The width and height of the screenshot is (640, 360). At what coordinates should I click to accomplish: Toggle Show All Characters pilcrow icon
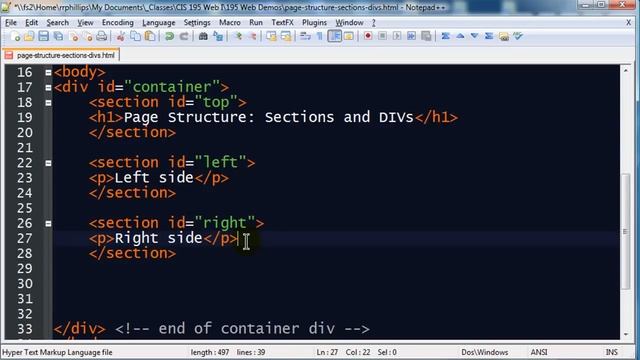coord(320,37)
